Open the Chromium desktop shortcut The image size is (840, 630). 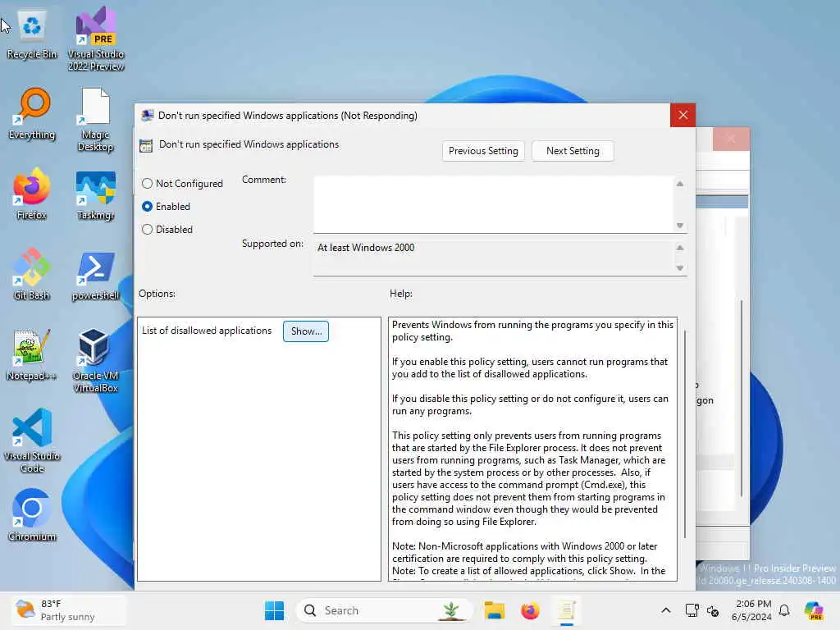pyautogui.click(x=32, y=515)
